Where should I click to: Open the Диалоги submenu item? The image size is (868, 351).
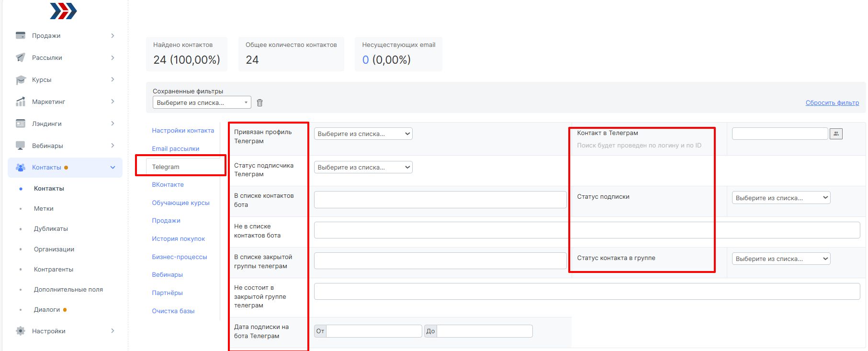click(x=47, y=309)
